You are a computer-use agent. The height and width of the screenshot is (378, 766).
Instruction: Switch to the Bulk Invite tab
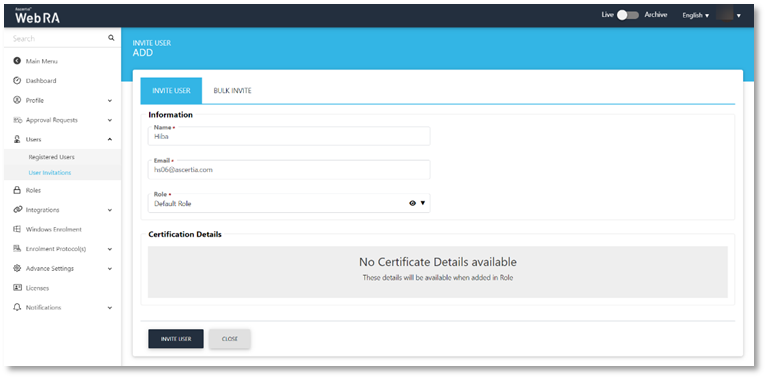tap(233, 91)
